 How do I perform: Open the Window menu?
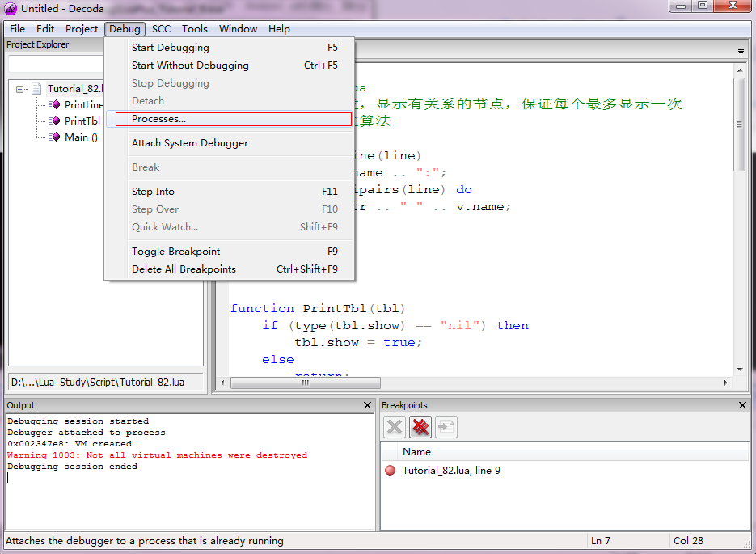[x=239, y=29]
